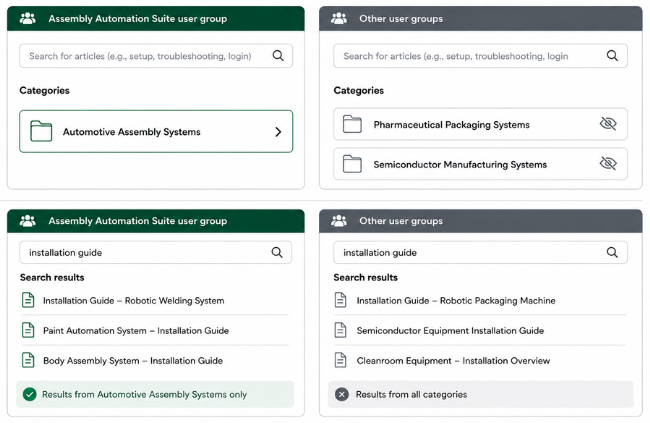Click 'Results from Automotive Assembly Systems only' text

pos(144,394)
